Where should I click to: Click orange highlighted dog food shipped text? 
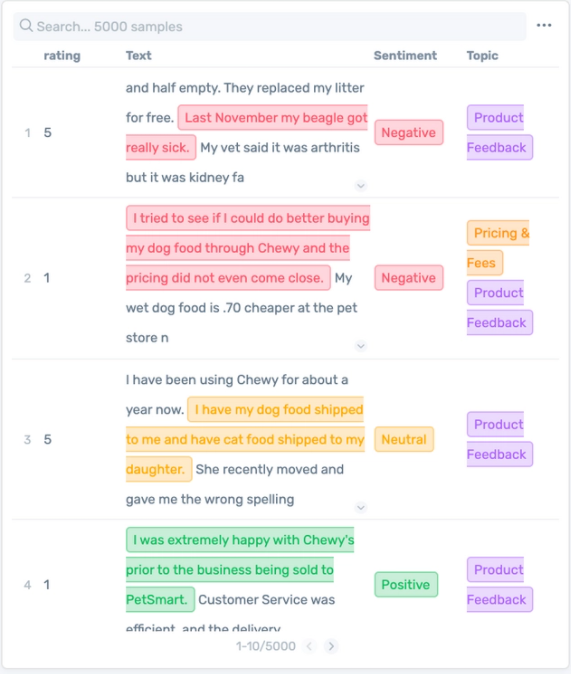245,439
